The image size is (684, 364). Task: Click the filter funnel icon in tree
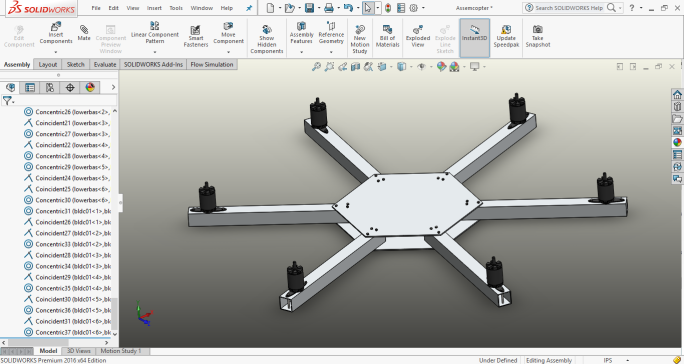7,101
